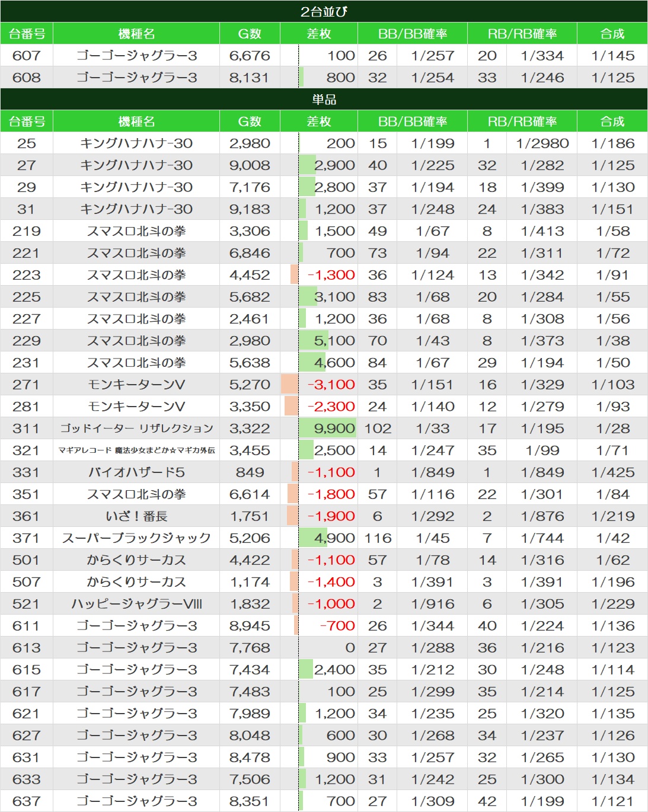Click the マギアレコード machine name
Image resolution: width=648 pixels, height=812 pixels.
pos(136,450)
